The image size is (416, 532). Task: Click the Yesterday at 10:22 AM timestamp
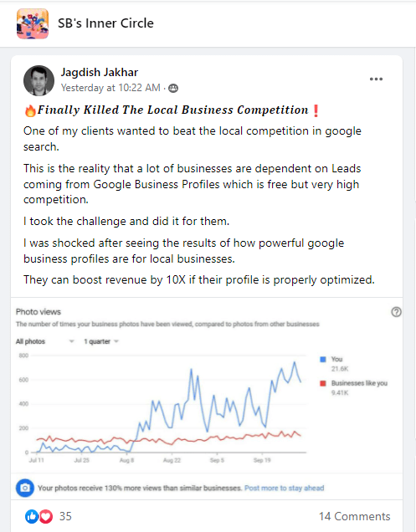(110, 88)
